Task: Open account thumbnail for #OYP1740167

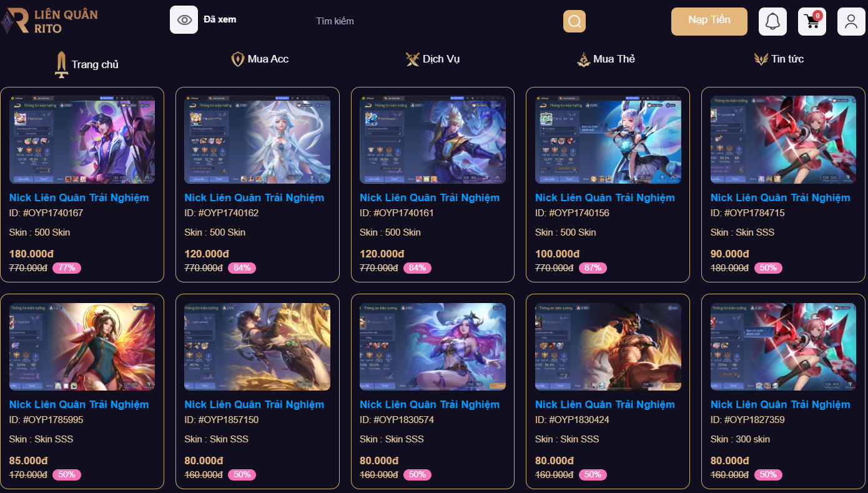Action: coord(82,139)
